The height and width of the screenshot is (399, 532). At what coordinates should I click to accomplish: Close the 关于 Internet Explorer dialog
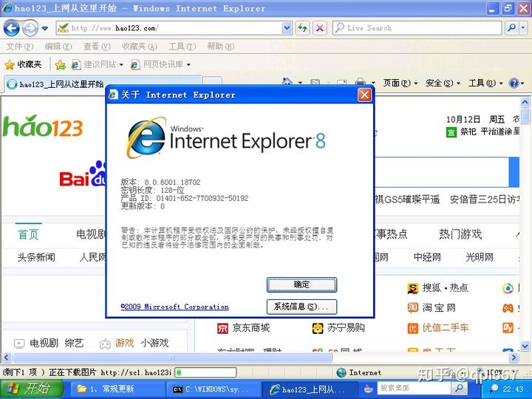pyautogui.click(x=365, y=95)
